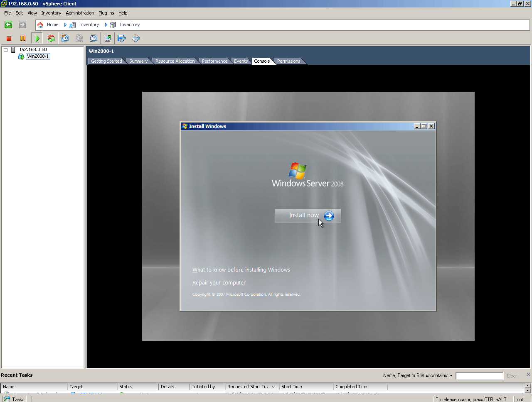Image resolution: width=532 pixels, height=402 pixels.
Task: Switch to the Permissions tab
Action: point(288,61)
